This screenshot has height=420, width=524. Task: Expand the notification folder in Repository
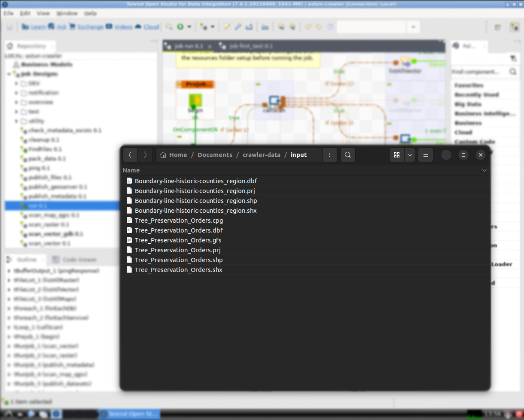click(x=17, y=93)
